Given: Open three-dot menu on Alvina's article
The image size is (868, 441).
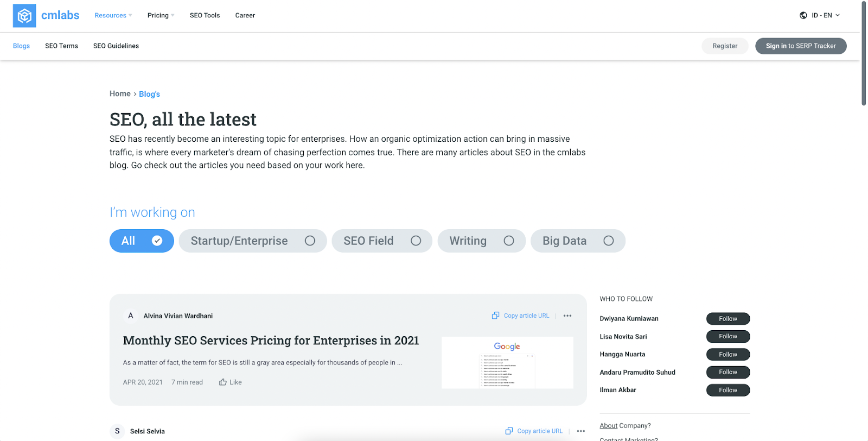Looking at the screenshot, I should [567, 316].
